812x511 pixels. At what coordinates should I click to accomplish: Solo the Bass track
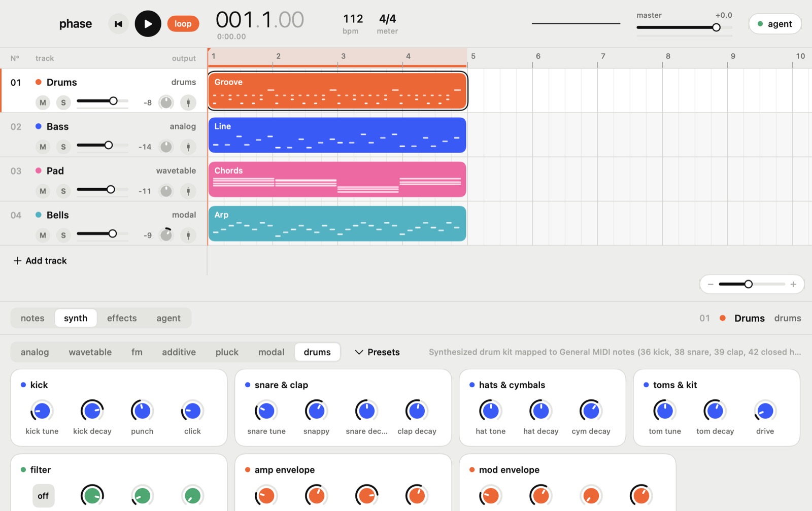(x=63, y=147)
